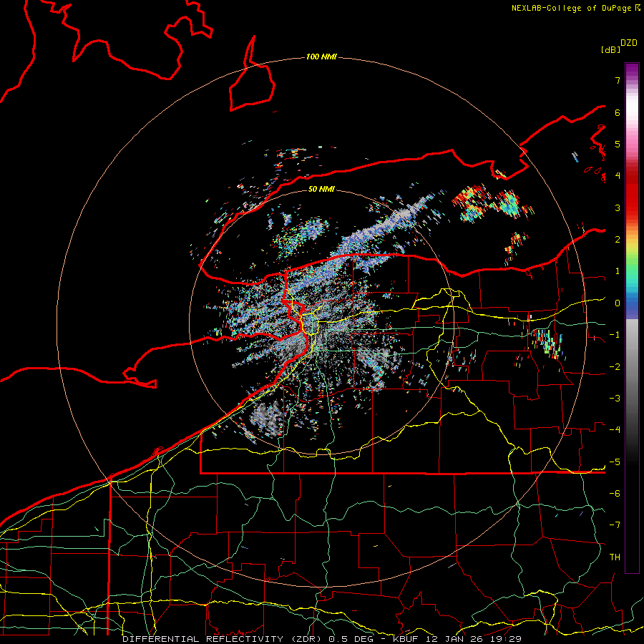
Task: Click the -2 value on color scale
Action: pyautogui.click(x=615, y=367)
